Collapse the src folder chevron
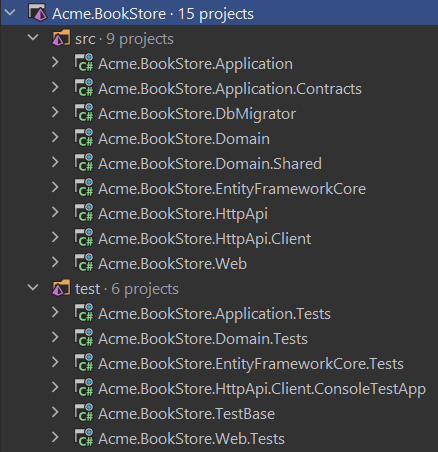This screenshot has height=452, width=438. (x=33, y=38)
